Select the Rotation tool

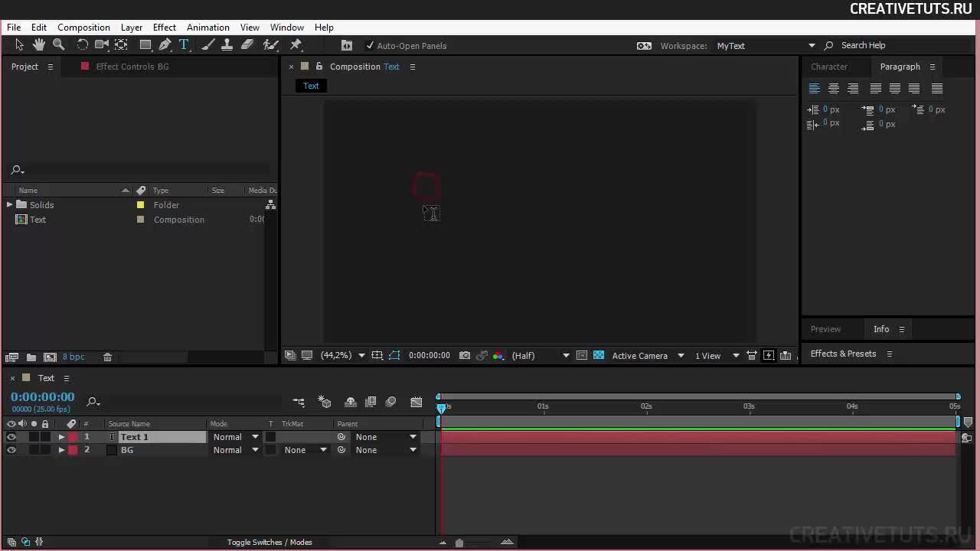(x=83, y=45)
